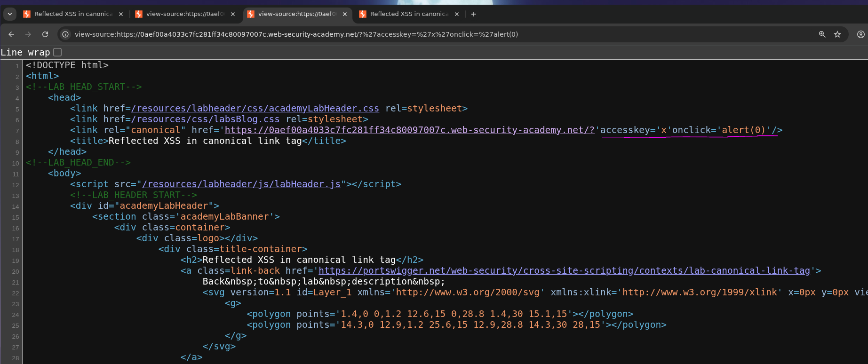Click the h2 heading text on line 19
The image size is (868, 364).
(x=299, y=260)
